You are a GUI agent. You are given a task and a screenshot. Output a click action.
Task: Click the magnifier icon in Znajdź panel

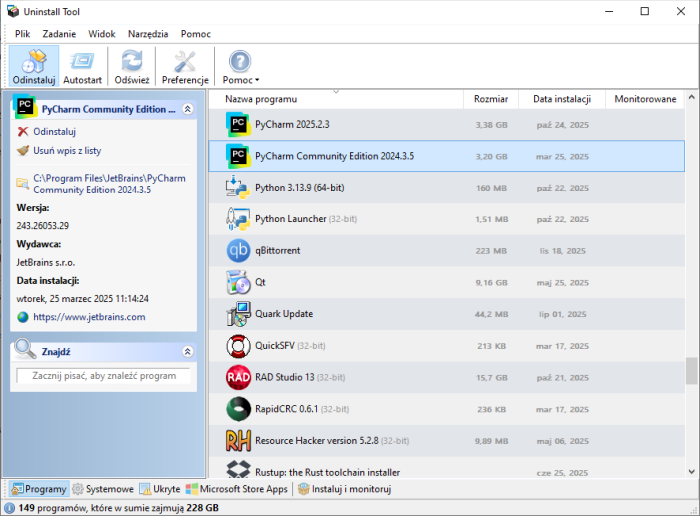pyautogui.click(x=25, y=349)
